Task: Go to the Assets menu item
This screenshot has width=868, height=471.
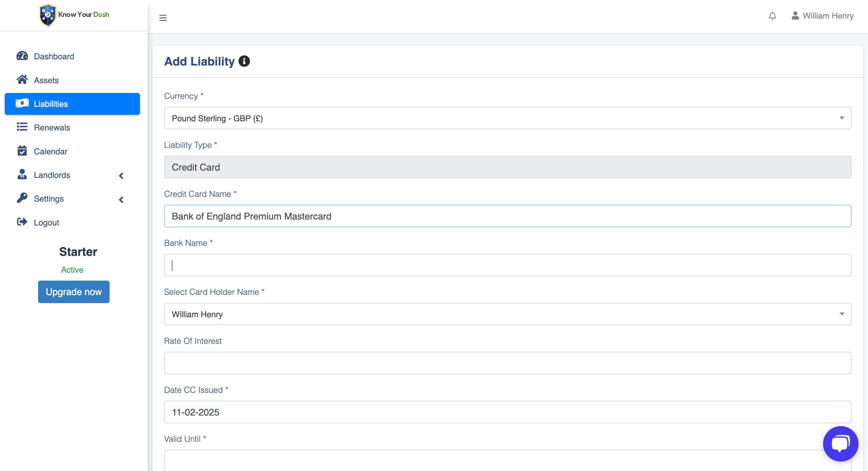Action: 46,80
